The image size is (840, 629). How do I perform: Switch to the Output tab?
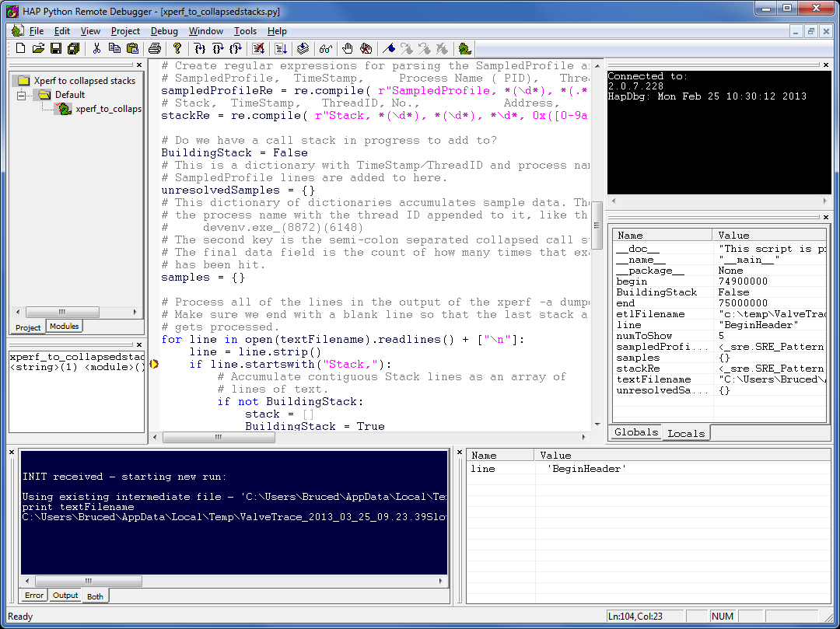coord(65,596)
